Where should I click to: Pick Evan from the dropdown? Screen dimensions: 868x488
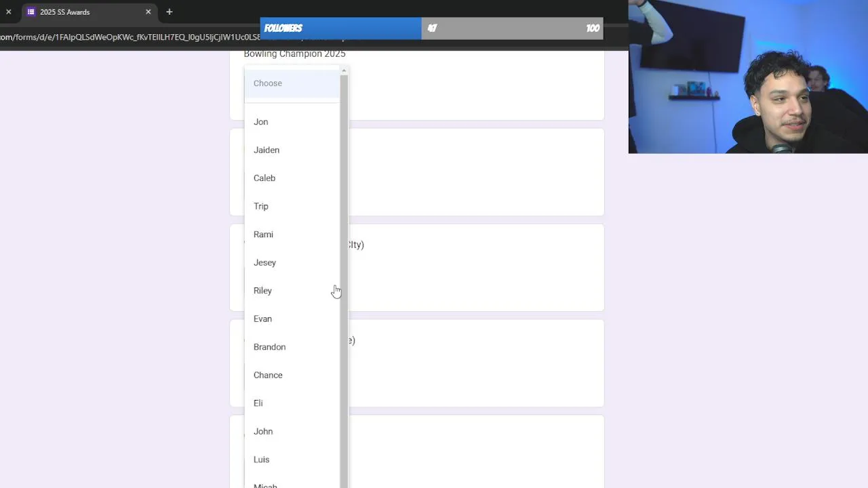(x=292, y=319)
